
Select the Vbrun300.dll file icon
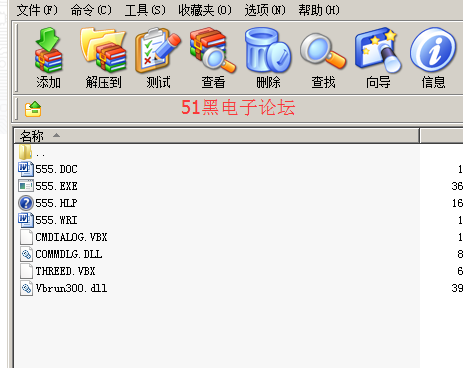tap(26, 288)
